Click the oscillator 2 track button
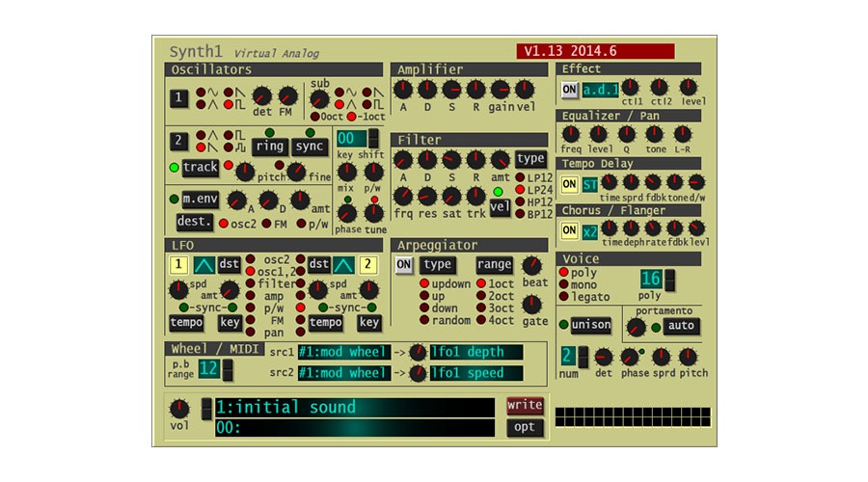Screen dimensions: 868x482 coord(200,168)
